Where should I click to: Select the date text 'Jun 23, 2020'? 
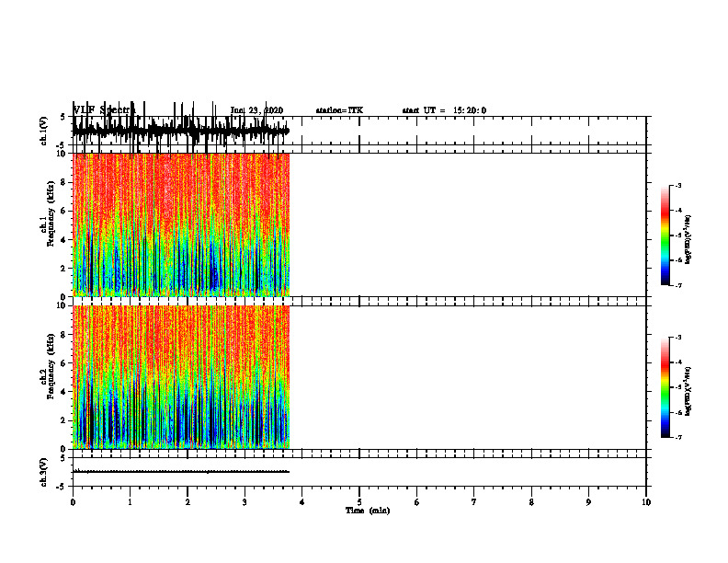pos(256,110)
